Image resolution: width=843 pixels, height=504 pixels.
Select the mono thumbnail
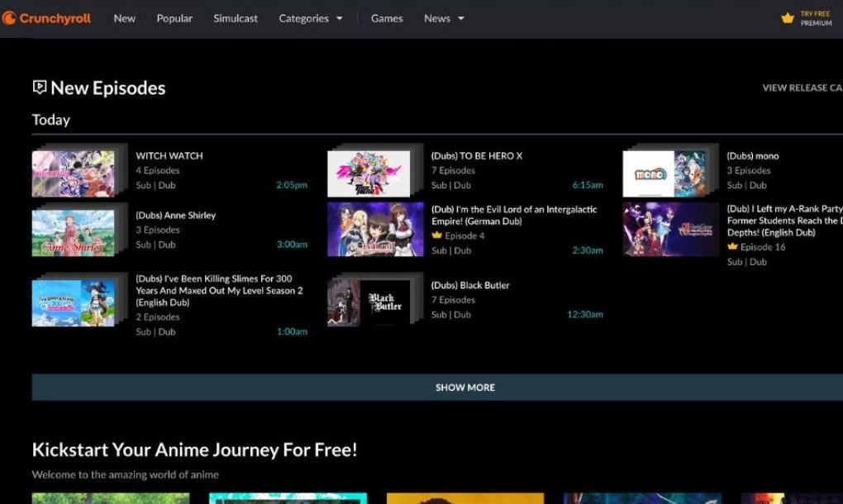point(670,171)
